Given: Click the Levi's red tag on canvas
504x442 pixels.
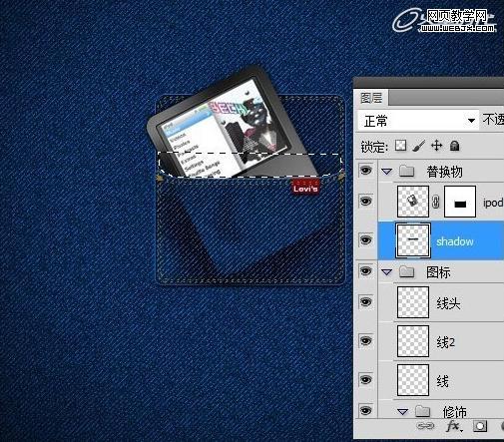Looking at the screenshot, I should 306,186.
